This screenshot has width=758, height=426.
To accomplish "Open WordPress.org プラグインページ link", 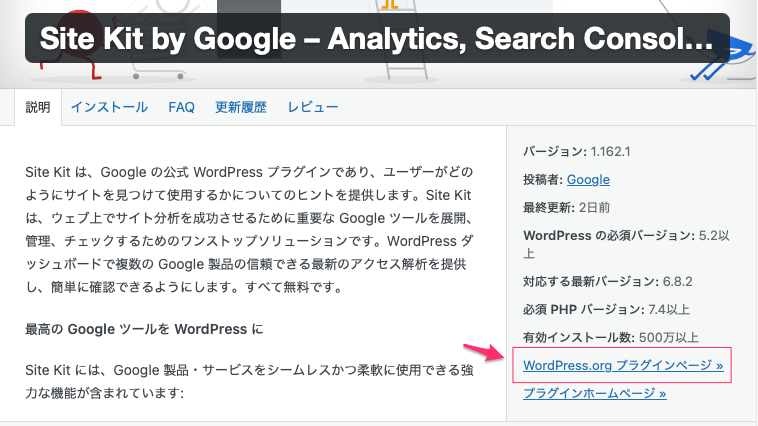I will point(623,366).
